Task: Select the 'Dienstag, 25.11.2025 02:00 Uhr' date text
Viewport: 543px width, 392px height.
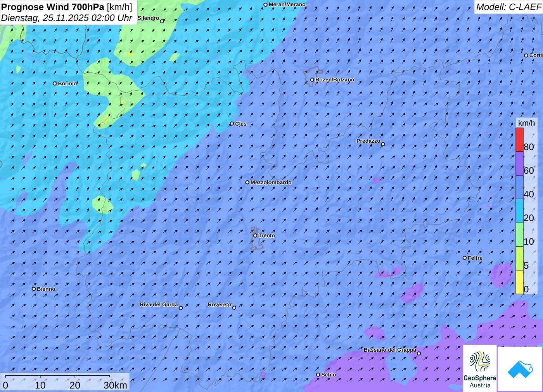Action: click(67, 18)
